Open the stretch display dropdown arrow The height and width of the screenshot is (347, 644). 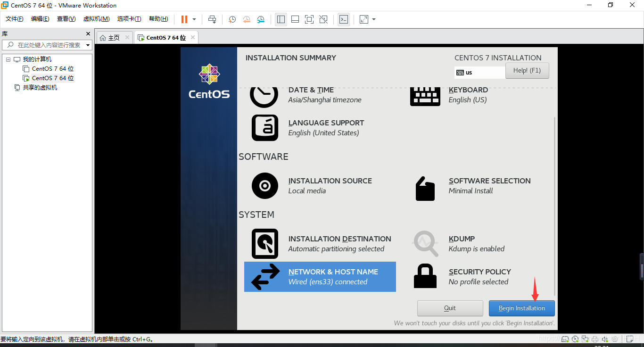coord(374,19)
